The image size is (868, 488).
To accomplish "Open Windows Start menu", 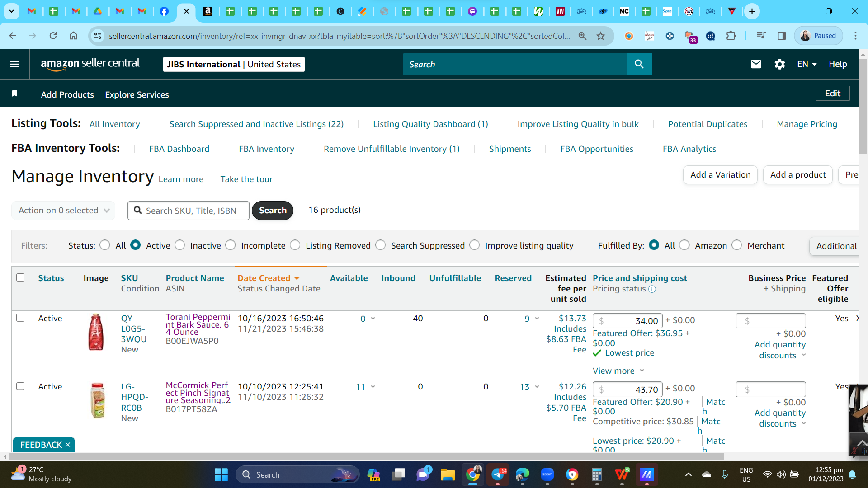I will click(221, 474).
